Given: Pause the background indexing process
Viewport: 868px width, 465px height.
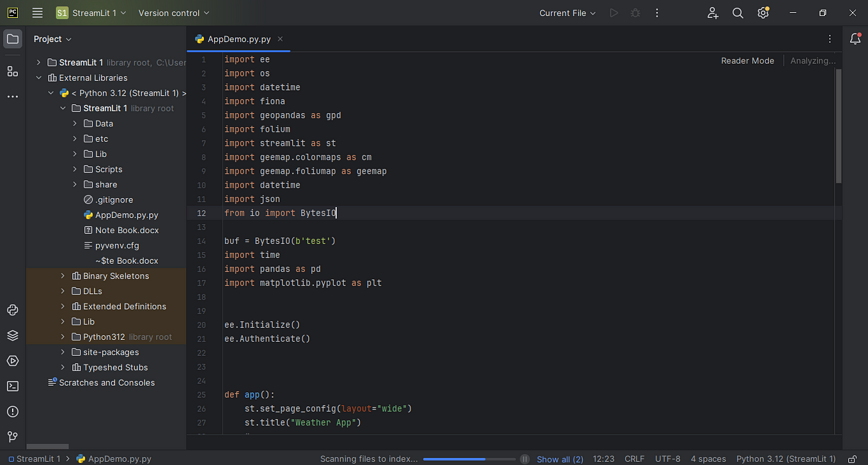Looking at the screenshot, I should pyautogui.click(x=525, y=459).
